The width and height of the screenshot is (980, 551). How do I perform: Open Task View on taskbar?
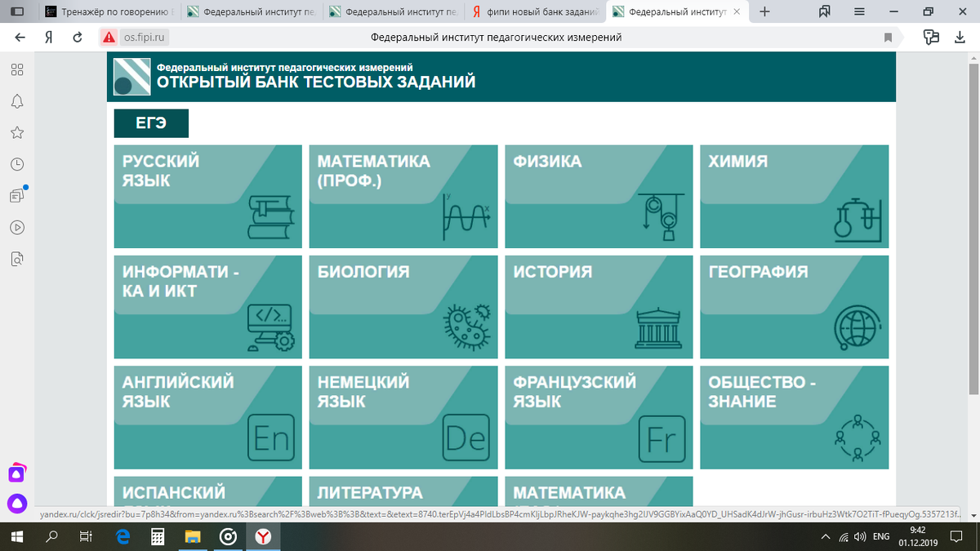tap(85, 536)
